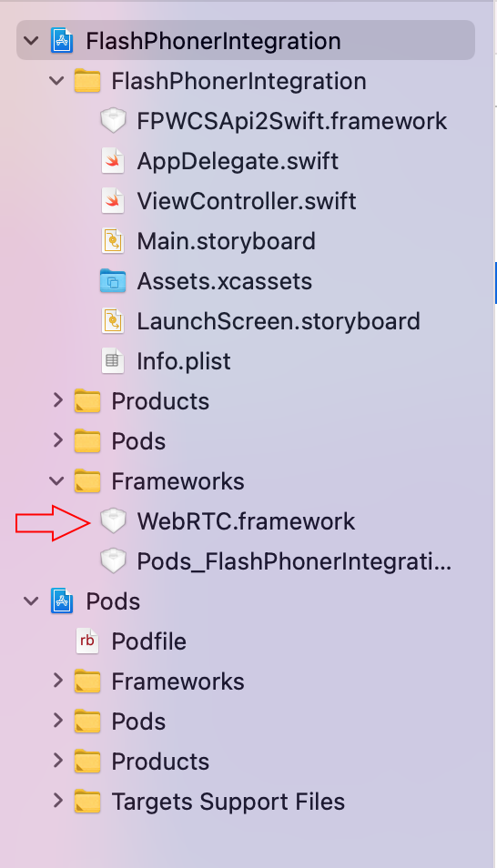Expand the Targets Support Files folder

point(57,801)
